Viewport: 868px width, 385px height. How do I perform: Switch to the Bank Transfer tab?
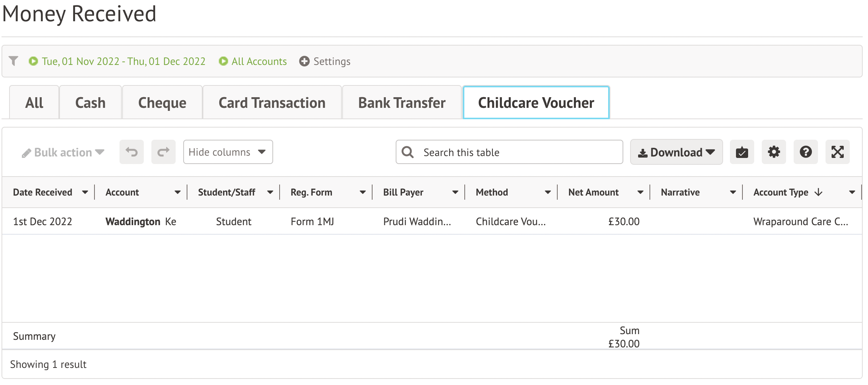[x=402, y=103]
